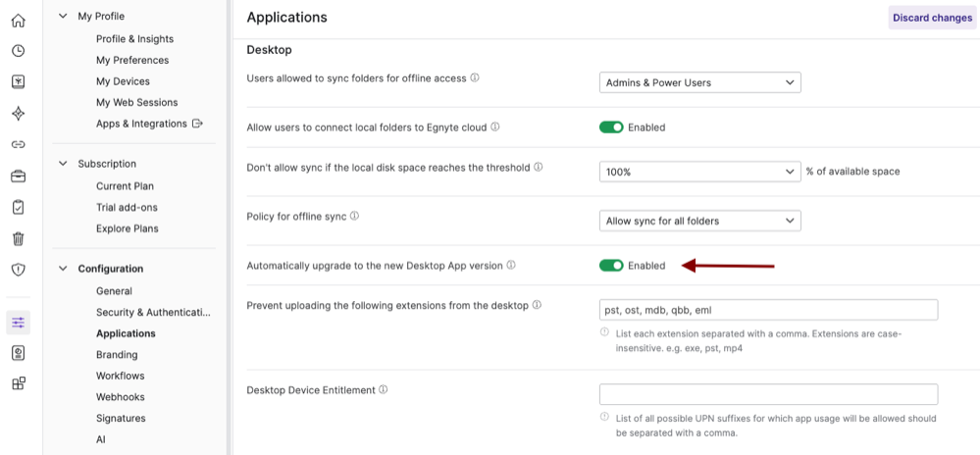Click the left panel vertical scrollbar

pyautogui.click(x=229, y=227)
